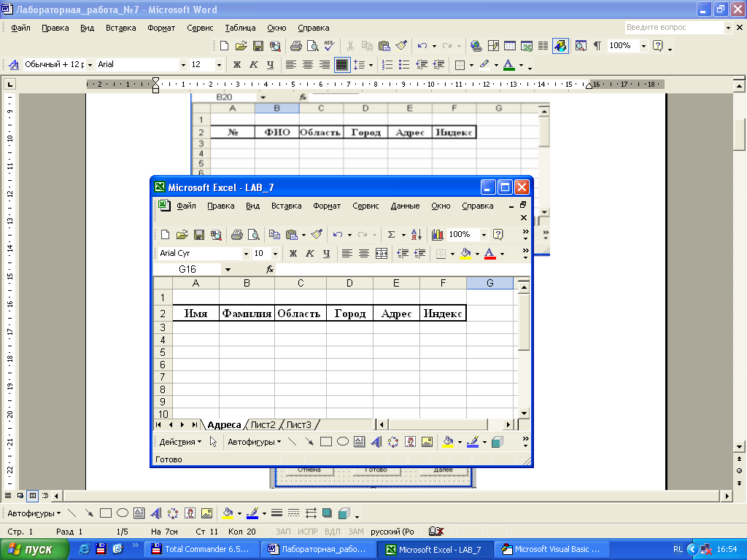Click Copy icon in Excel toolbar
The height and width of the screenshot is (560, 747).
pos(274,234)
